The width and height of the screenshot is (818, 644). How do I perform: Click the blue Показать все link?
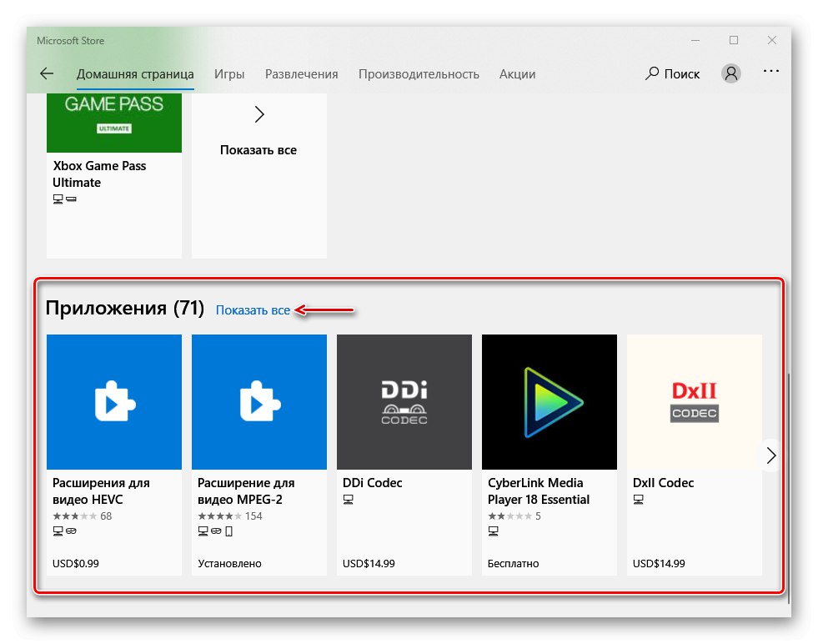pos(253,310)
